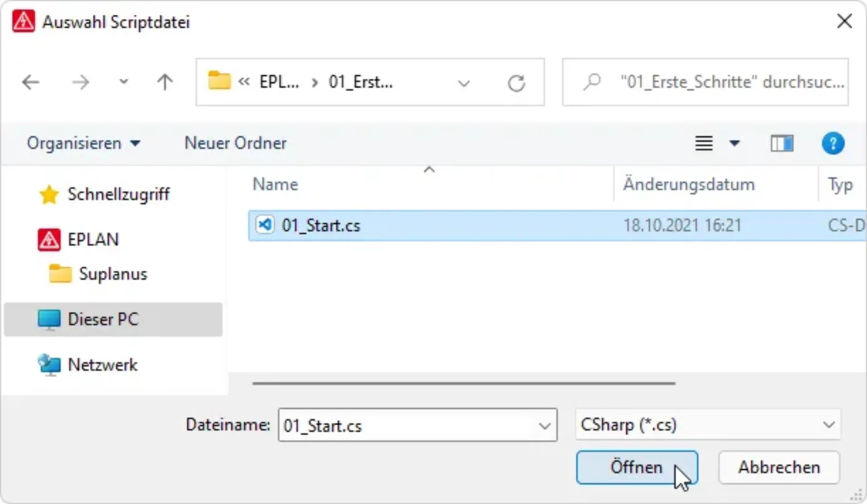Viewport: 867px width, 504px height.
Task: Open the Organisieren menu
Action: (x=83, y=143)
